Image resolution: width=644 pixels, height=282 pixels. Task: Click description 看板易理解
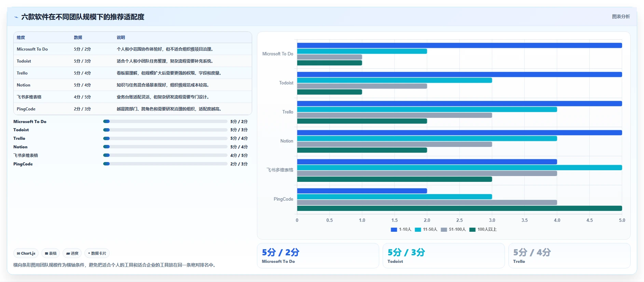tap(169, 73)
